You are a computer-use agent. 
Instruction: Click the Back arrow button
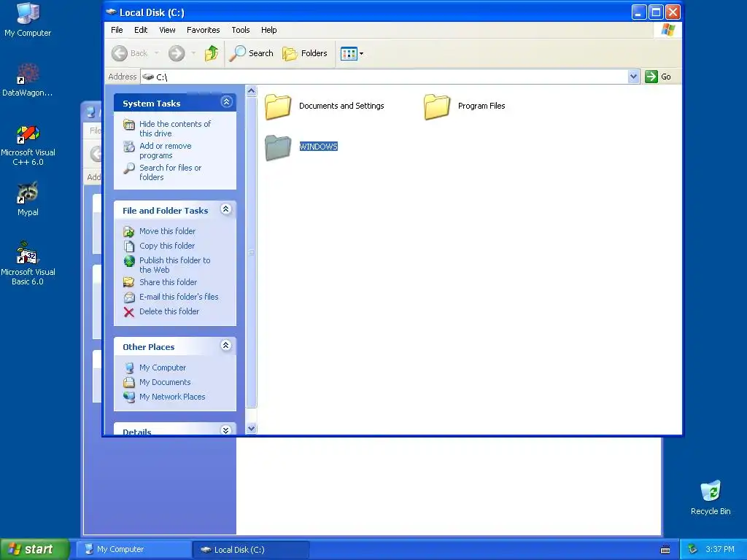click(130, 53)
